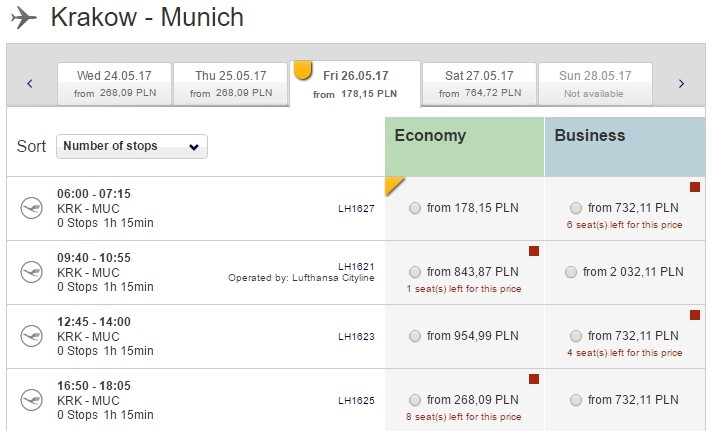Click the red square marker on LH1627 Business fare
The image size is (715, 431).
tap(694, 187)
